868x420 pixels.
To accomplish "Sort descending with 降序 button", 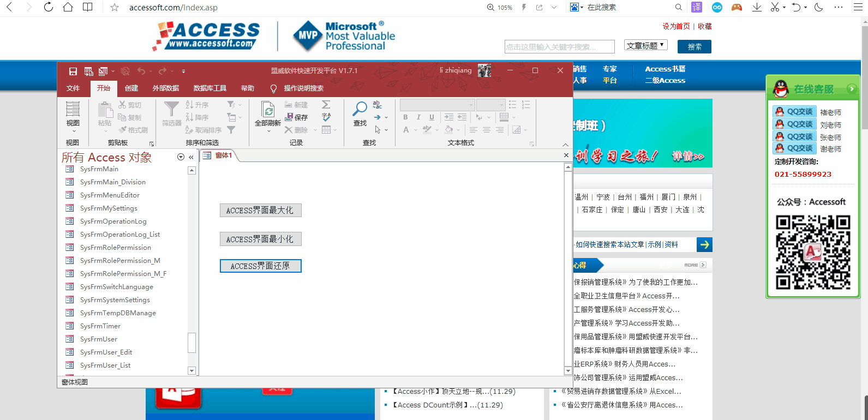I will pyautogui.click(x=197, y=117).
